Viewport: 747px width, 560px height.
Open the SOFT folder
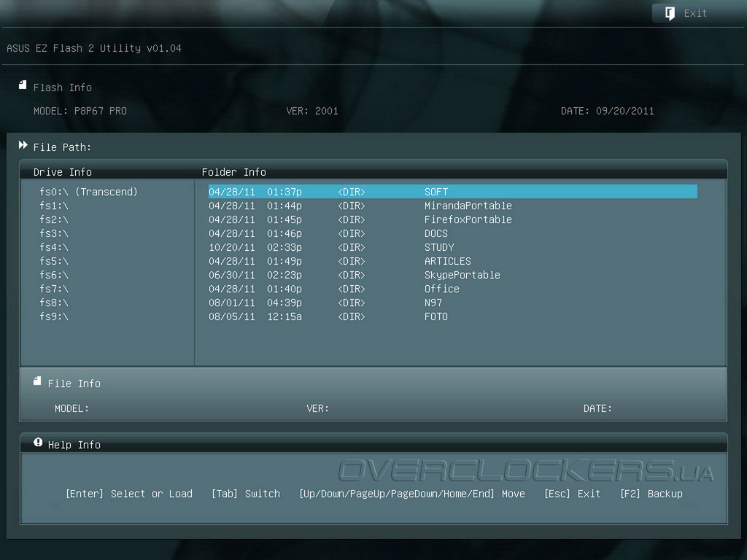[452, 192]
